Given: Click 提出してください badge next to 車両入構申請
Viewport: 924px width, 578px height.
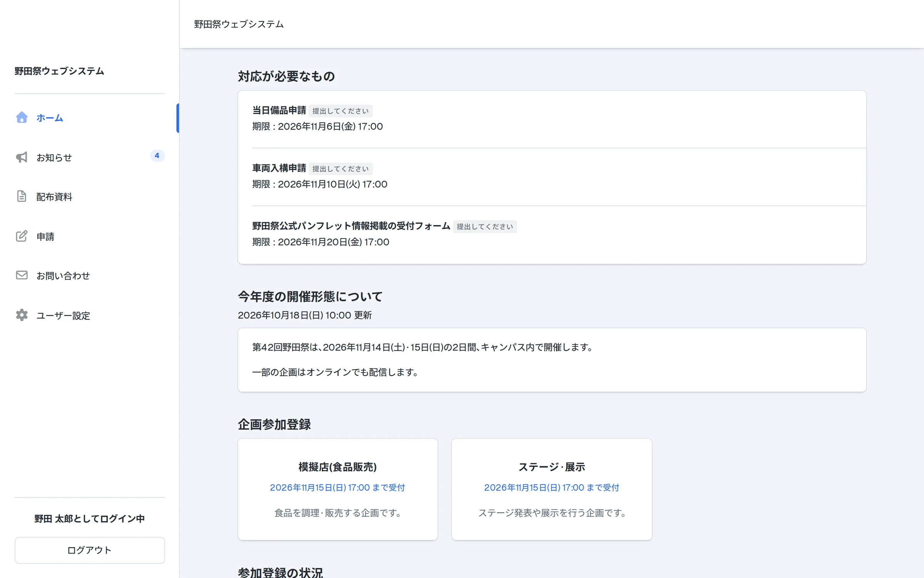Looking at the screenshot, I should (x=340, y=169).
